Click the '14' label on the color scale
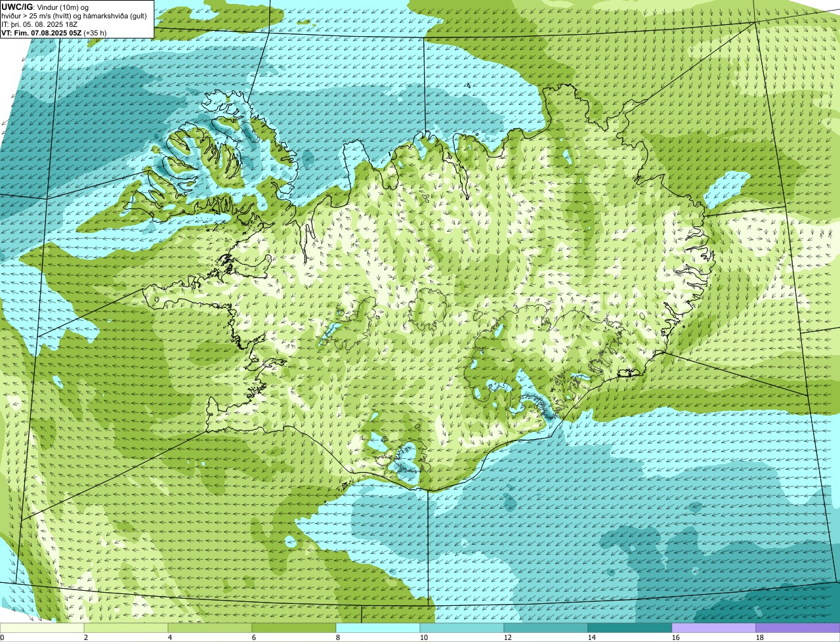Screen dimensions: 840x642 point(591,637)
